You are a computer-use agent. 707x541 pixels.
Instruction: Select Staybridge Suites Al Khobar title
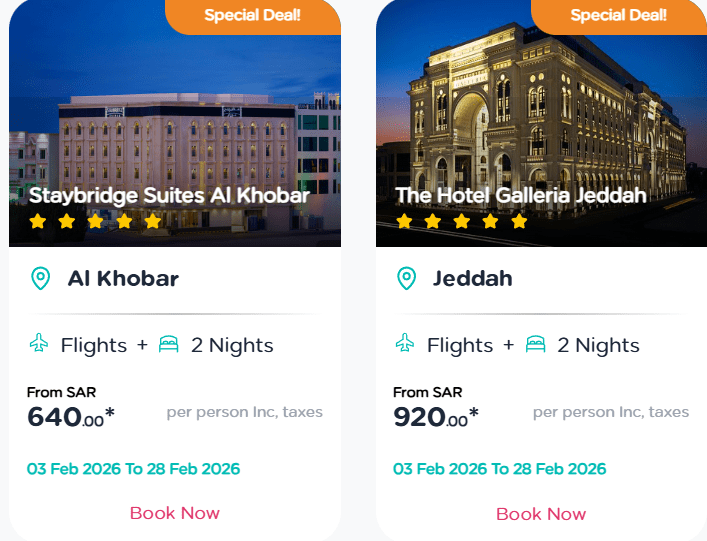(x=169, y=195)
